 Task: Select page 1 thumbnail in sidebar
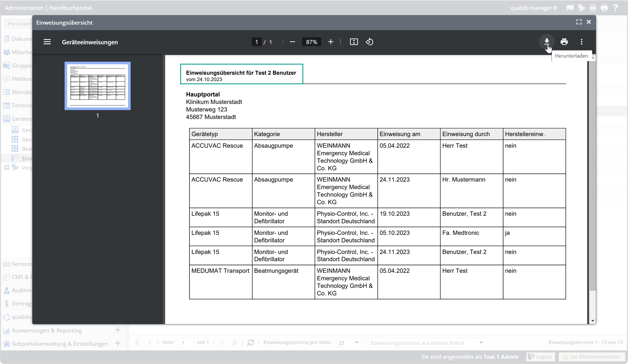98,86
